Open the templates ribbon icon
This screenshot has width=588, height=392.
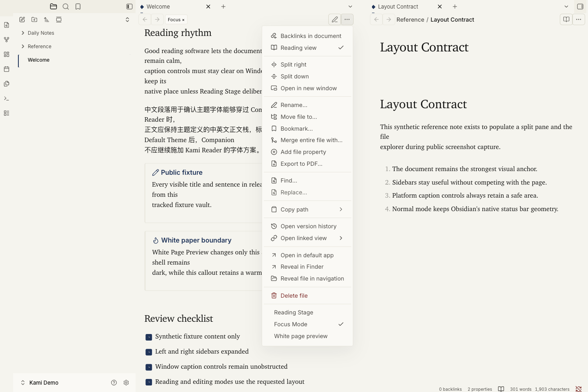pos(7,84)
